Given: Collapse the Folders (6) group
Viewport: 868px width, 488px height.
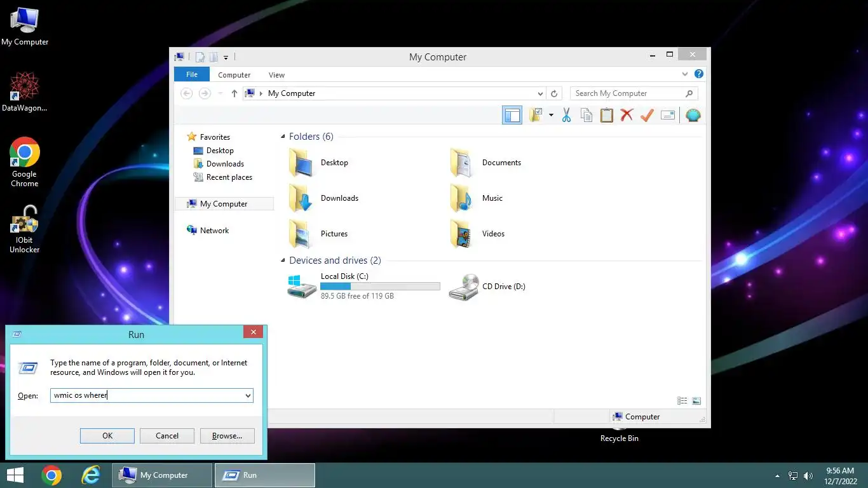Looking at the screenshot, I should pos(283,137).
